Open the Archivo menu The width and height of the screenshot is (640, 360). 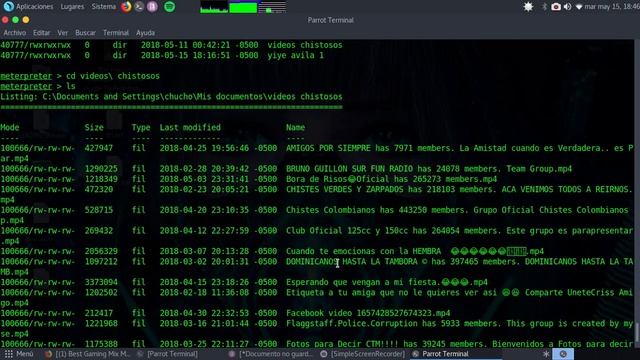tap(15, 33)
